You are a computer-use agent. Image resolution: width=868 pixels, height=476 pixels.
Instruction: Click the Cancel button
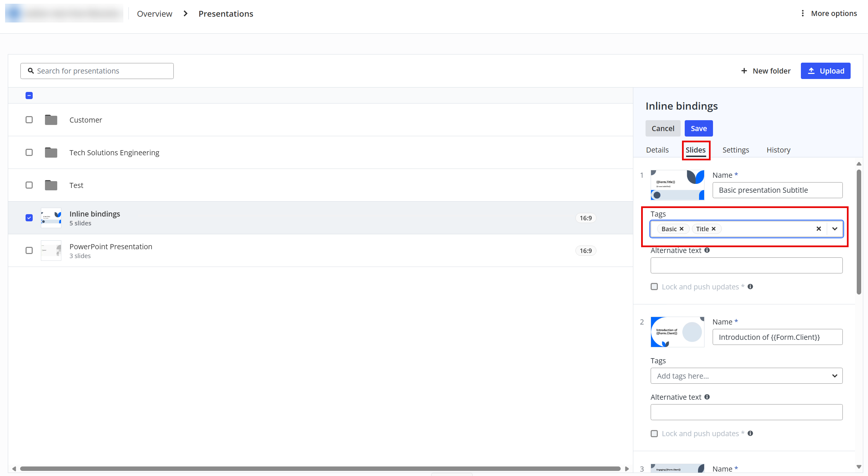663,128
